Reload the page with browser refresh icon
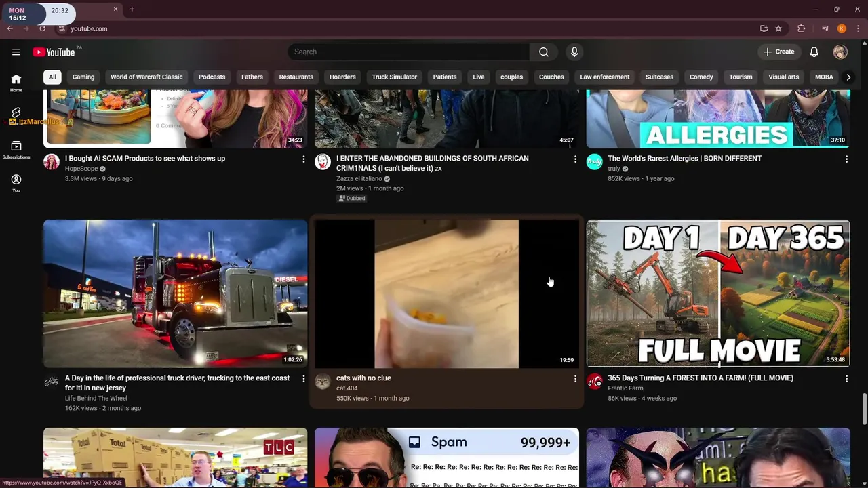868x488 pixels. tap(42, 28)
